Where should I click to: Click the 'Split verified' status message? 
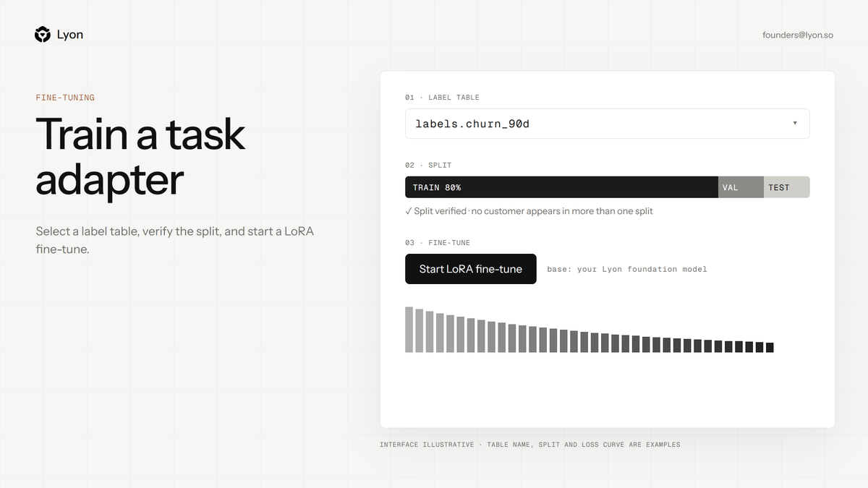click(x=529, y=211)
